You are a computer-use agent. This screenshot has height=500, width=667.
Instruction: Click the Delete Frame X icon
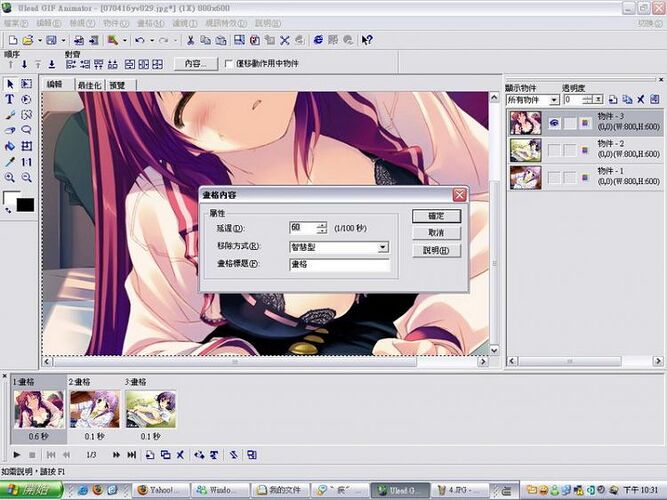pyautogui.click(x=180, y=455)
